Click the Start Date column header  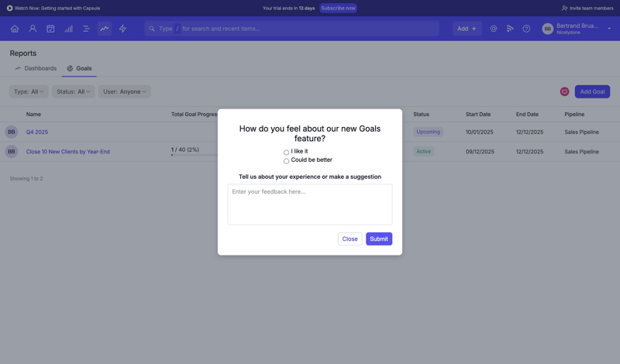tap(478, 114)
